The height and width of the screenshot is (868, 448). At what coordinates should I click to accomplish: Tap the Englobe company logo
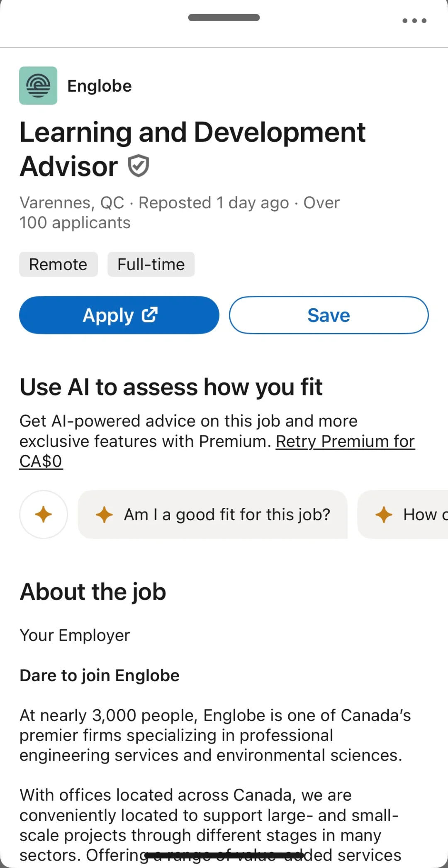pos(38,86)
